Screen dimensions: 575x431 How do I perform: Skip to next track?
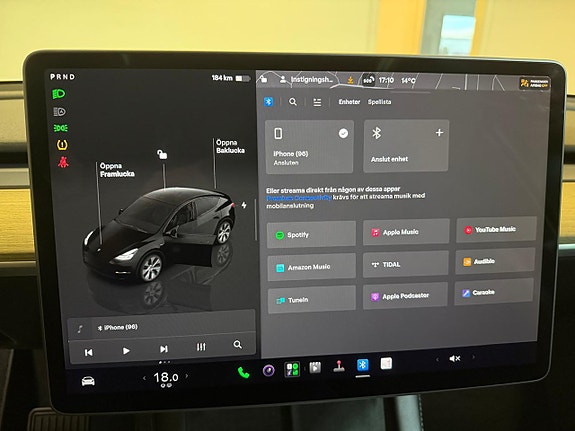point(164,349)
